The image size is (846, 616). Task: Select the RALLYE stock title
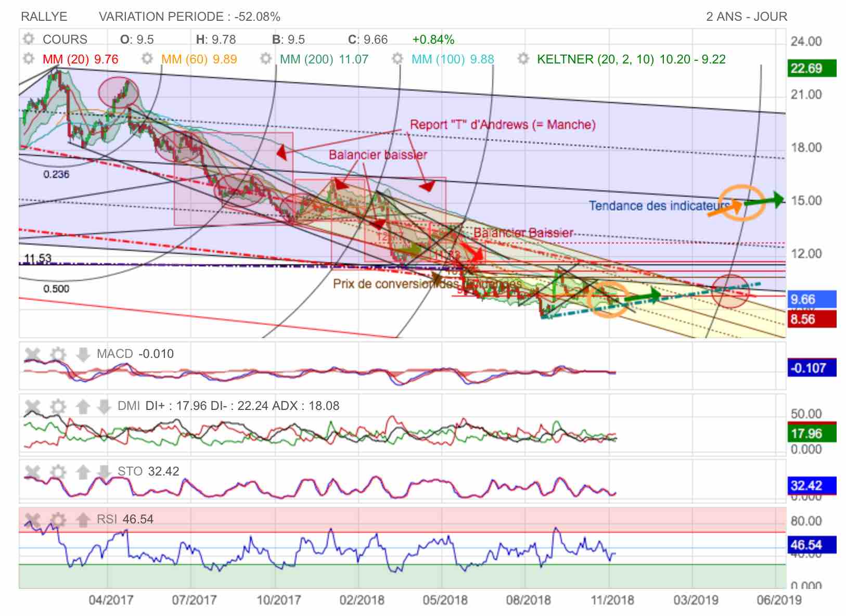[x=44, y=17]
